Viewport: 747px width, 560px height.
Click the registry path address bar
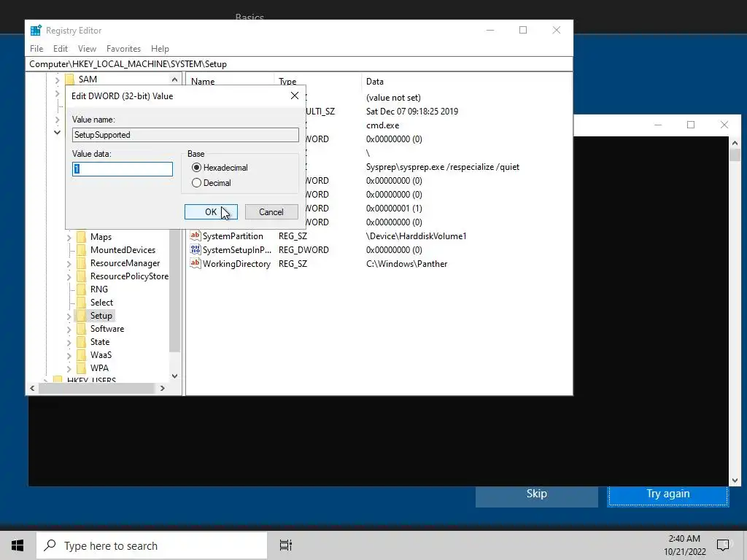(x=299, y=64)
